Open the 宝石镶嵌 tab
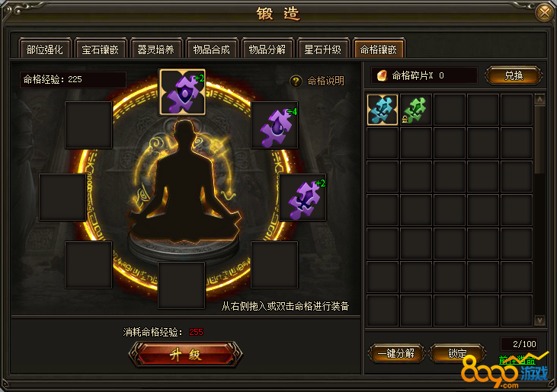 tap(100, 49)
